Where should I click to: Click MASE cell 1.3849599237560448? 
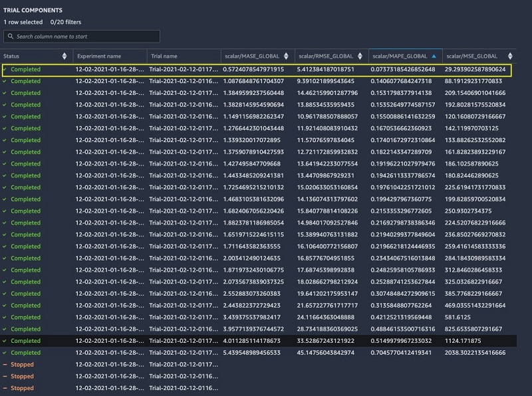(253, 93)
